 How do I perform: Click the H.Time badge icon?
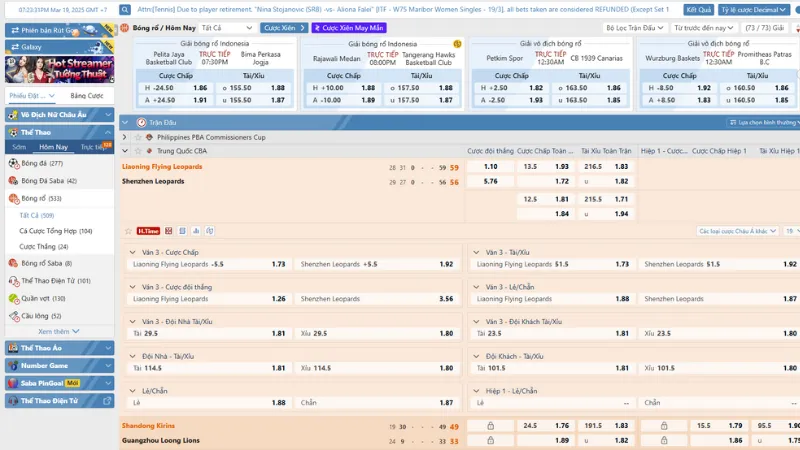[147, 230]
